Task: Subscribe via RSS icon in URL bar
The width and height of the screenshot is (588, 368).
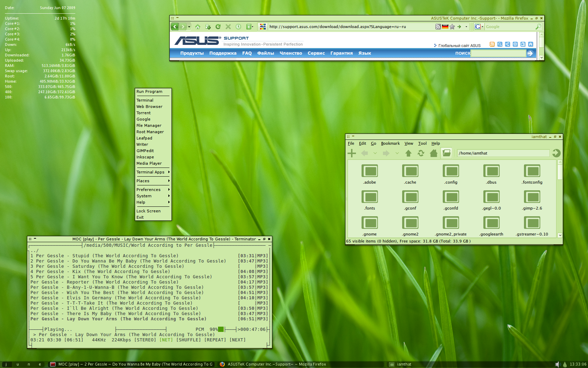Action: [x=438, y=27]
